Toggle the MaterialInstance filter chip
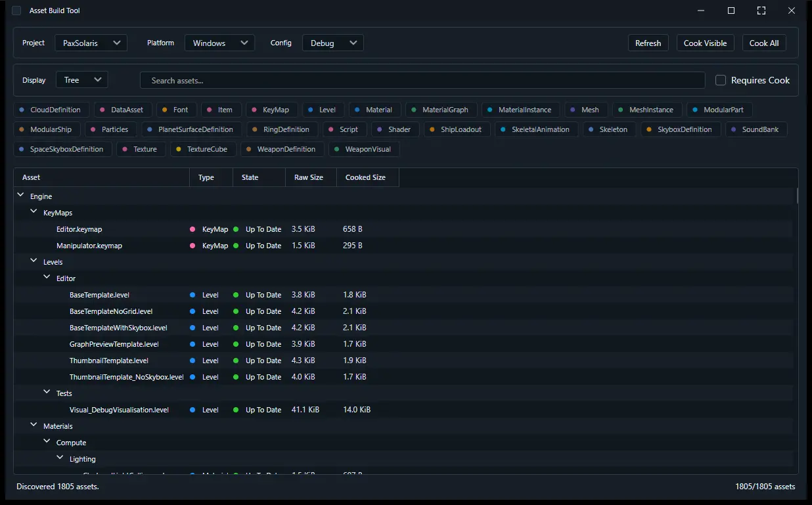 pos(520,110)
